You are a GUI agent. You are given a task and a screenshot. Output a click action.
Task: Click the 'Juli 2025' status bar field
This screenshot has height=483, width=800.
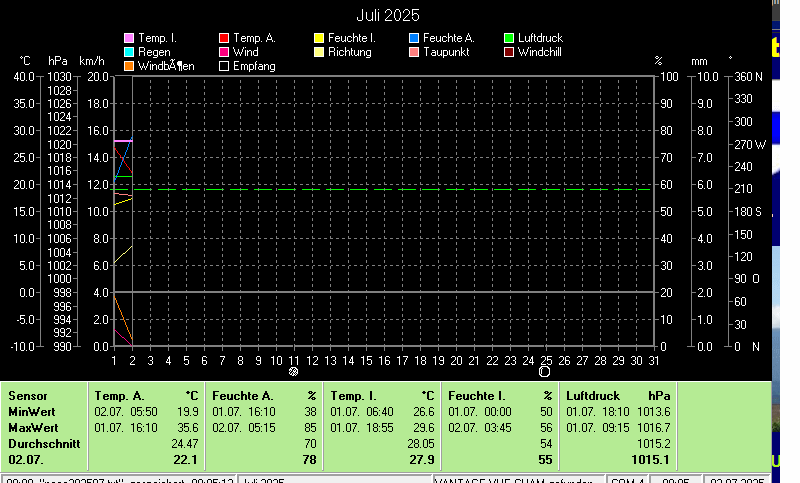pos(335,480)
